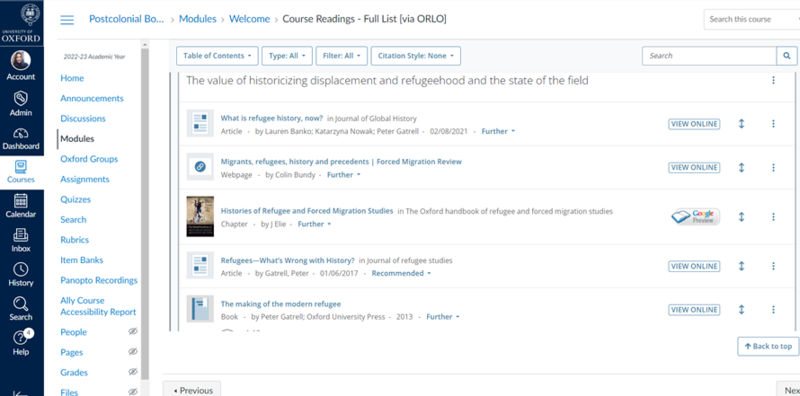This screenshot has height=396, width=800.
Task: Toggle the hidden eye icon beside People
Action: coord(133,332)
